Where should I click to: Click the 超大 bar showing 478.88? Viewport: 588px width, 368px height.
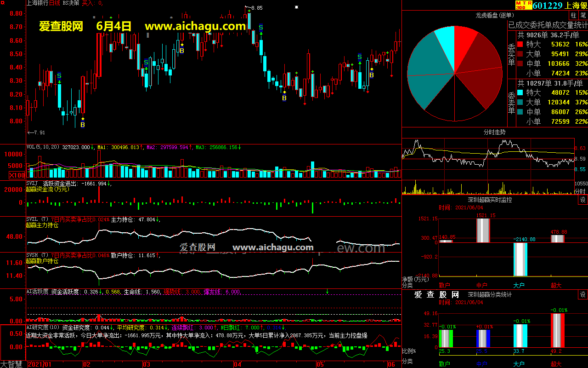point(557,239)
